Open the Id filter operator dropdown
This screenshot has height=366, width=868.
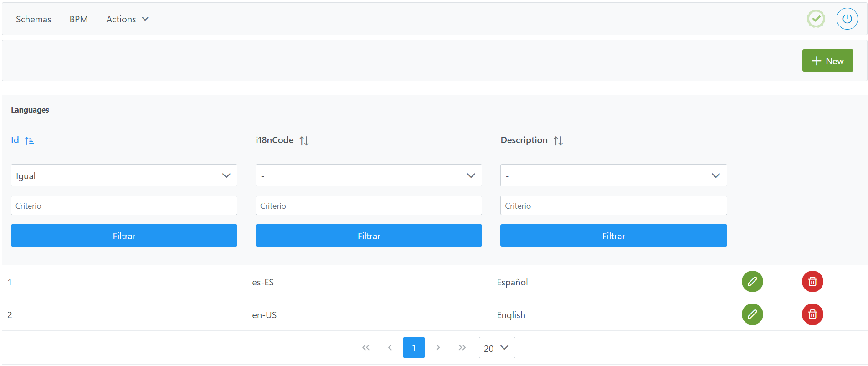124,175
